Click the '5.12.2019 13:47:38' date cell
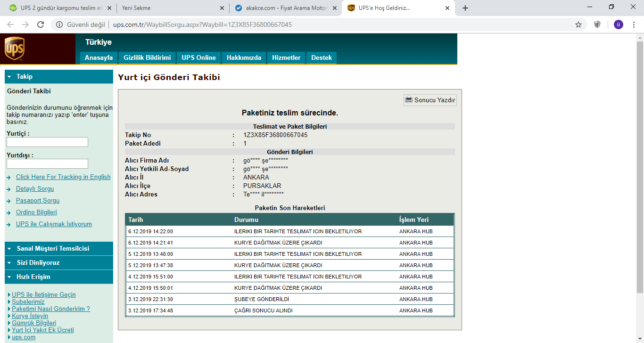 pyautogui.click(x=150, y=265)
